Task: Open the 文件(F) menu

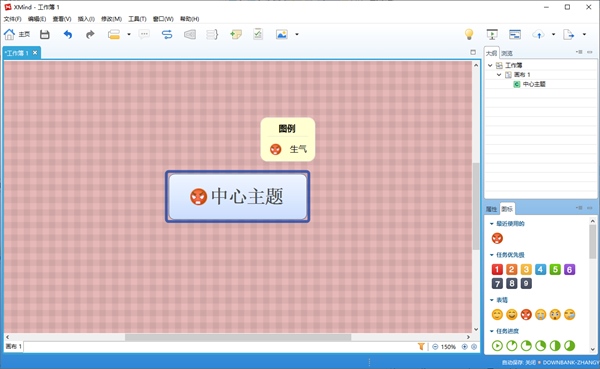Action: click(13, 19)
